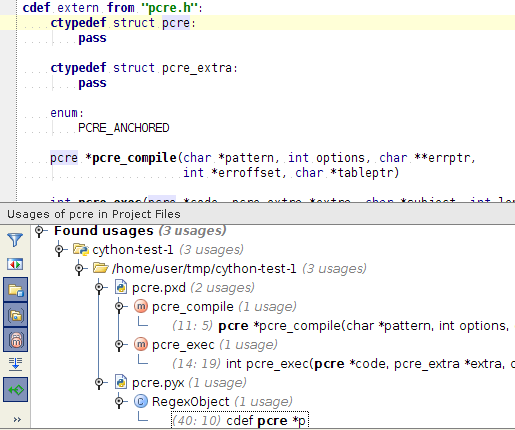The width and height of the screenshot is (515, 430).
Task: Toggle group by module folder icon
Action: click(x=15, y=290)
